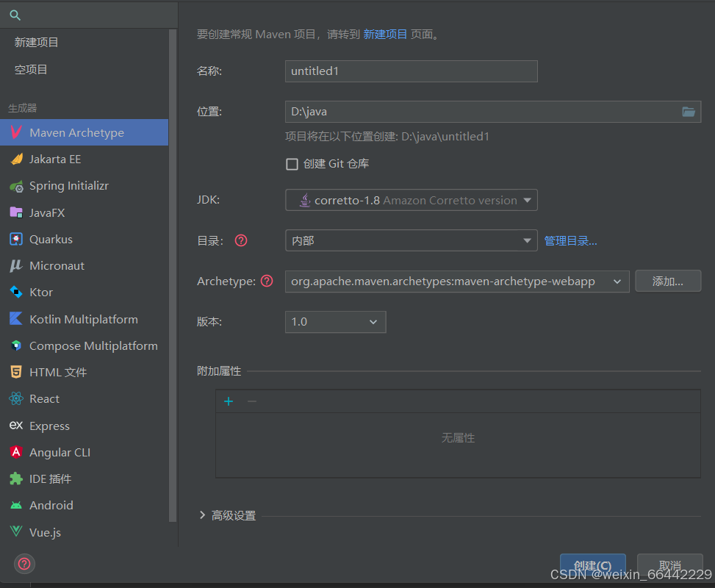The width and height of the screenshot is (715, 588).
Task: Click the left generator list scrollbar
Action: tap(173, 275)
